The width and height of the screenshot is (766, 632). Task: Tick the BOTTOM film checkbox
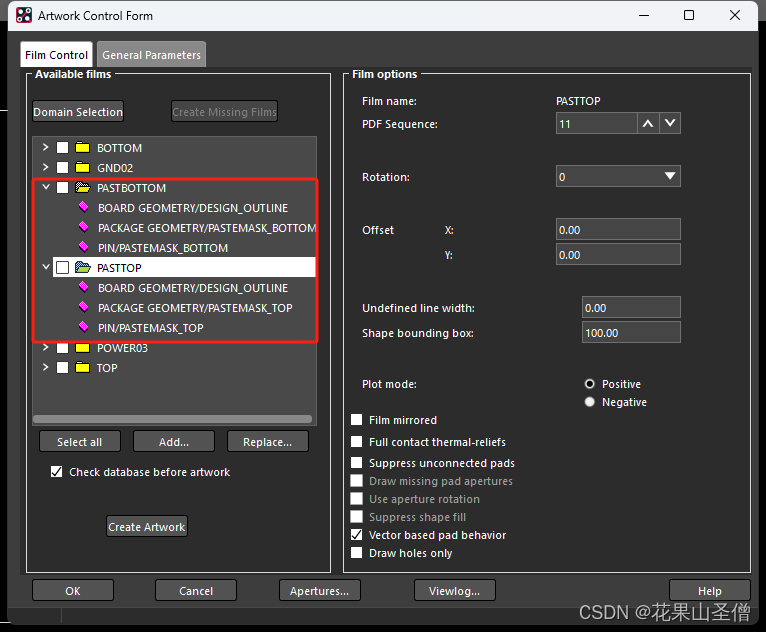point(63,147)
